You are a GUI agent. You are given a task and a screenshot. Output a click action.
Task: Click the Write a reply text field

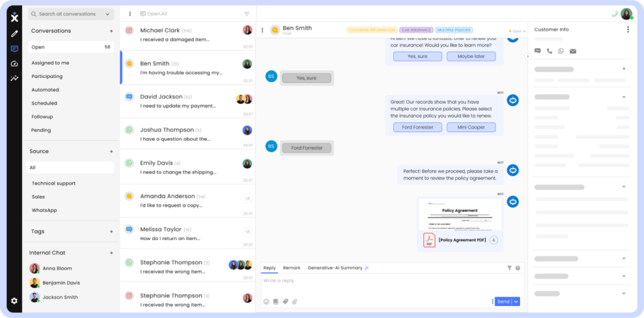click(392, 284)
